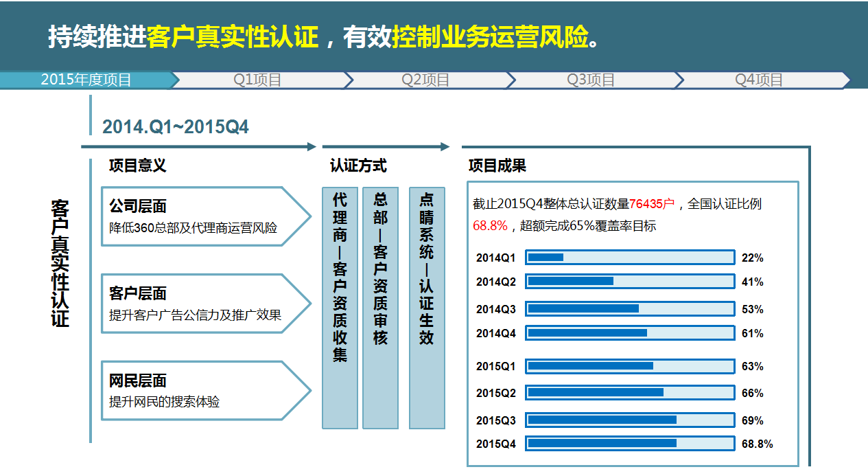Select the 代理商—客户资质收集 vertical bar
Image resolution: width=868 pixels, height=476 pixels.
point(338,309)
